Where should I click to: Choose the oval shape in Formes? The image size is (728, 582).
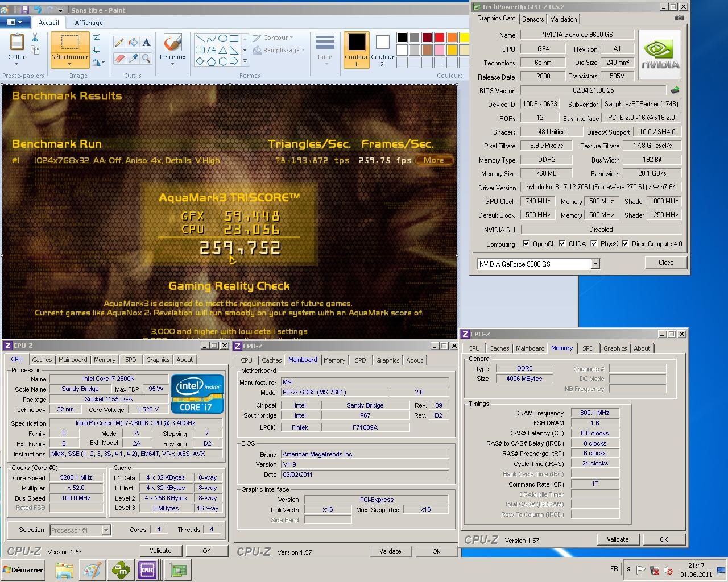(223, 39)
